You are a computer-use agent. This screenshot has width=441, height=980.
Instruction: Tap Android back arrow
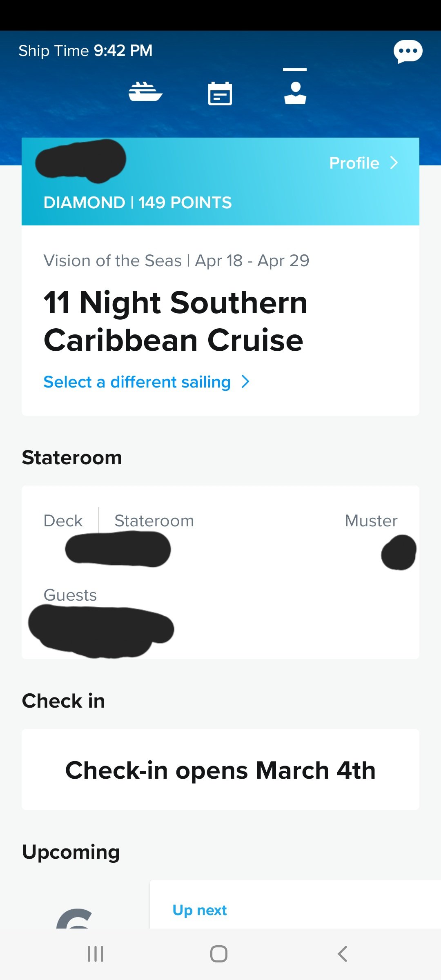click(343, 954)
